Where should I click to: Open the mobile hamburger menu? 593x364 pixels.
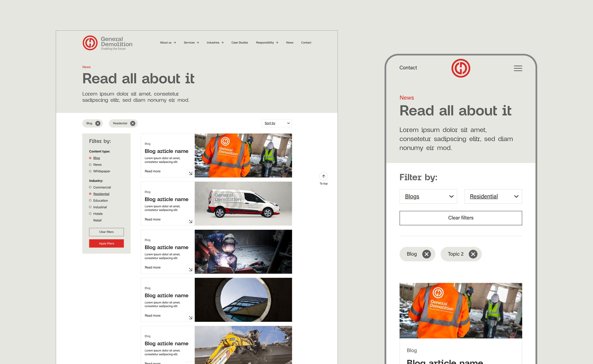click(x=518, y=68)
